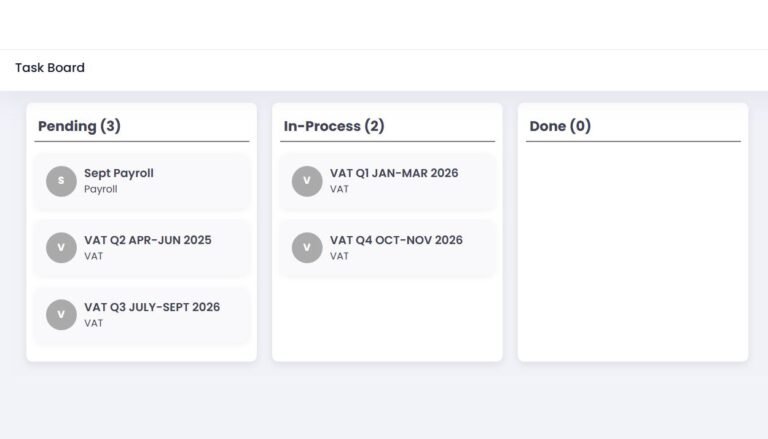768x439 pixels.
Task: Click the VAT label under VAT Q4
Action: click(340, 256)
